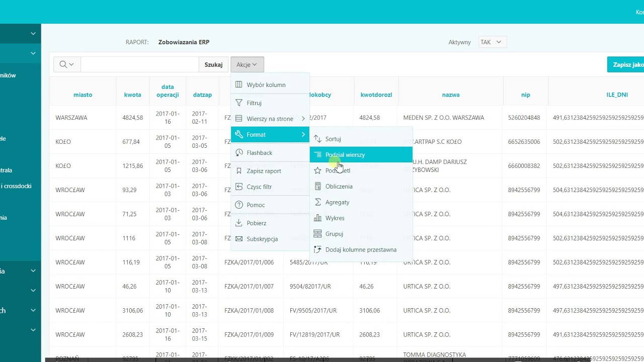This screenshot has width=644, height=362.
Task: Expand the Format submenu arrow
Action: [x=303, y=134]
